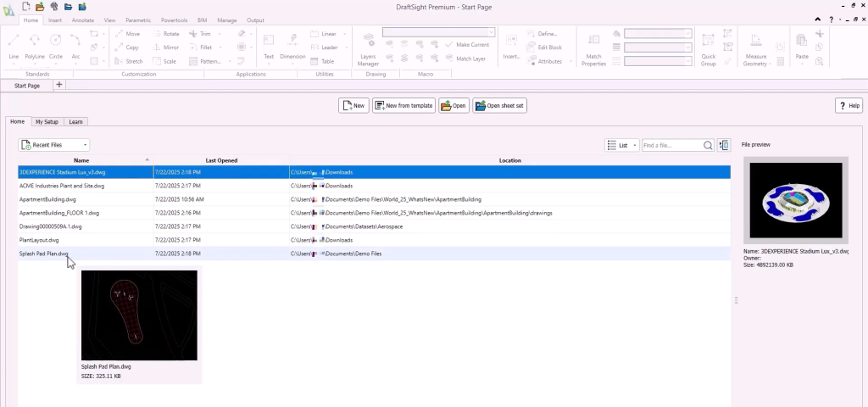Toggle the file preview pane button

point(724,145)
